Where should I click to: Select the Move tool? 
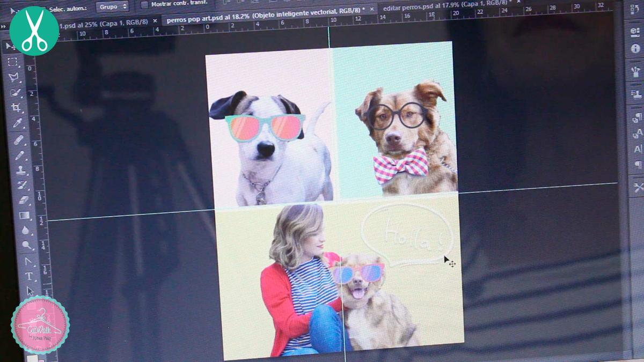[11, 47]
